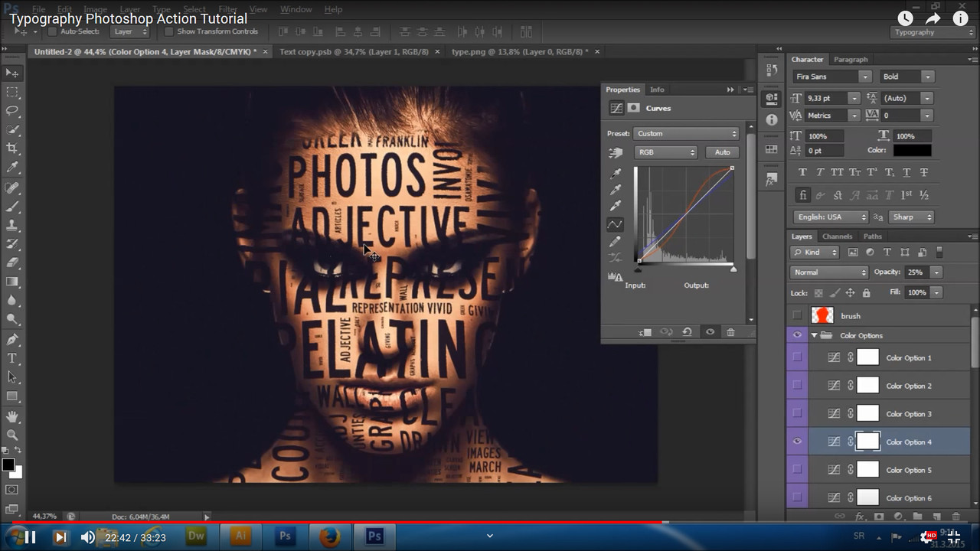Image resolution: width=980 pixels, height=551 pixels.
Task: Collapse the Color Options layer group
Action: 814,336
